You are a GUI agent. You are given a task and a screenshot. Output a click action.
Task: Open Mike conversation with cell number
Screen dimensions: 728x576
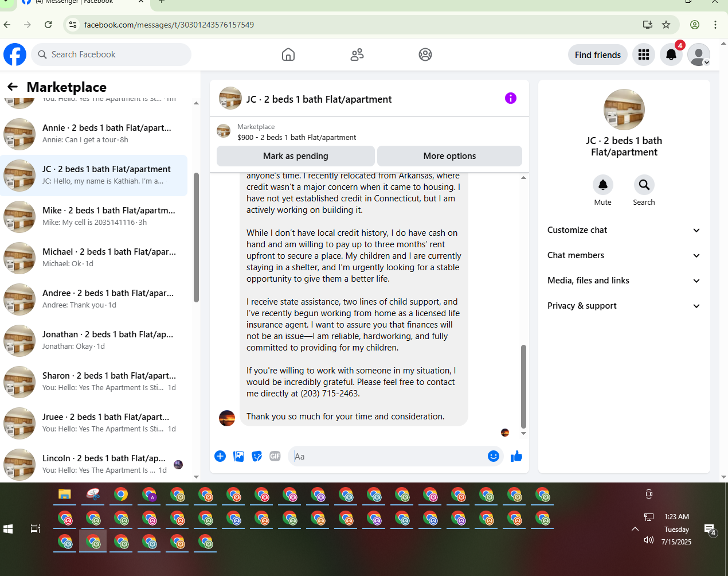[x=94, y=216]
